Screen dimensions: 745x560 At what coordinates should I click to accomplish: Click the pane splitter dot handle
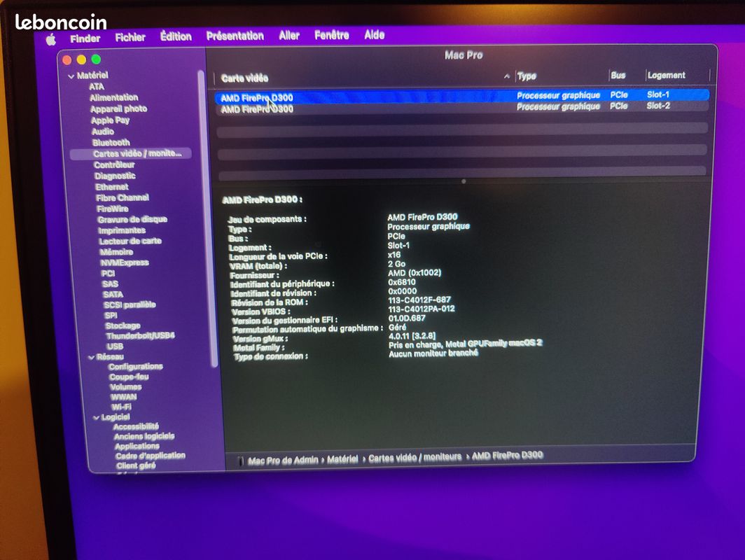(464, 181)
